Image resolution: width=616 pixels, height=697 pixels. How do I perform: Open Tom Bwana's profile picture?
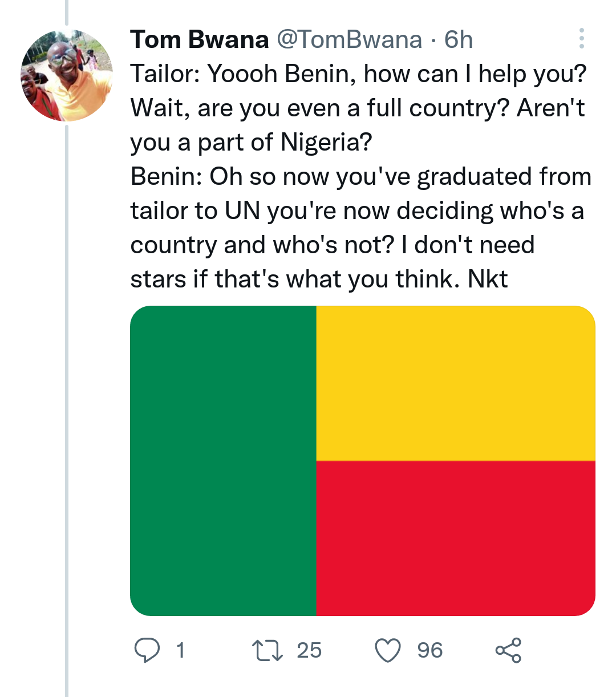(67, 75)
